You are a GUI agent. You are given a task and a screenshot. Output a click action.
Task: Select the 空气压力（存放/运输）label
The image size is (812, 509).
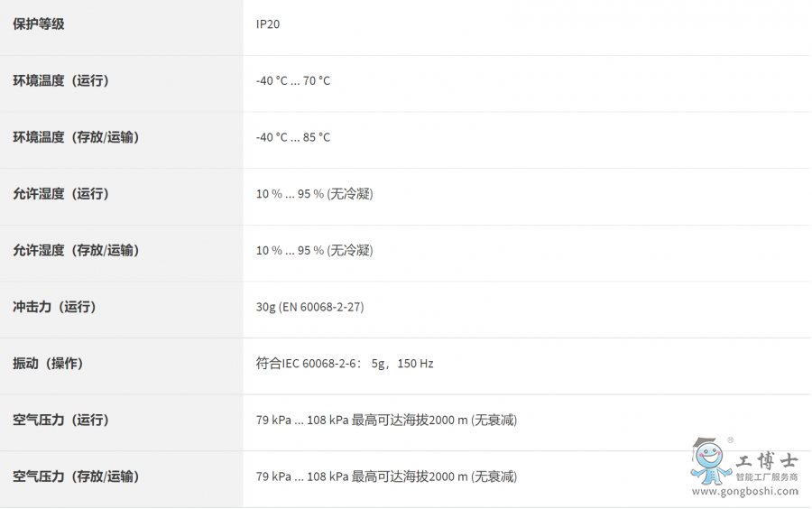(x=76, y=477)
